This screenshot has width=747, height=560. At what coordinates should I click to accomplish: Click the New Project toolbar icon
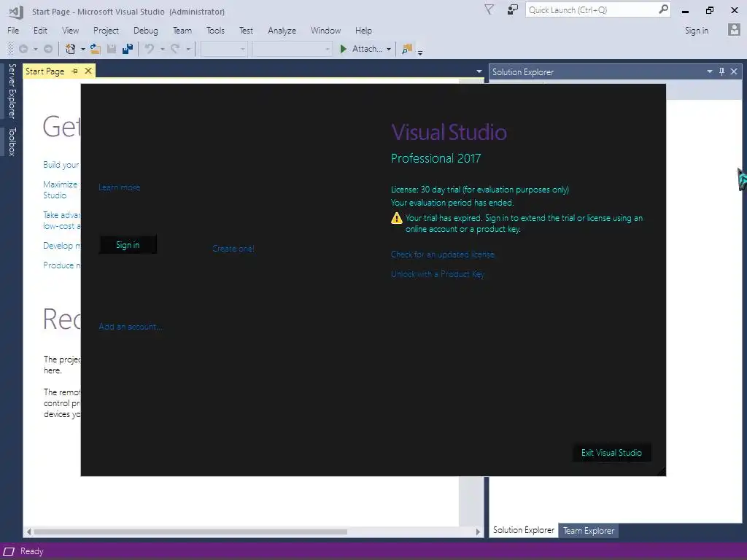[x=70, y=49]
